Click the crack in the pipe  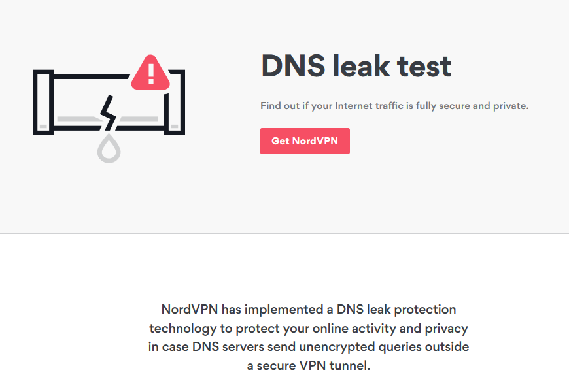coord(108,113)
